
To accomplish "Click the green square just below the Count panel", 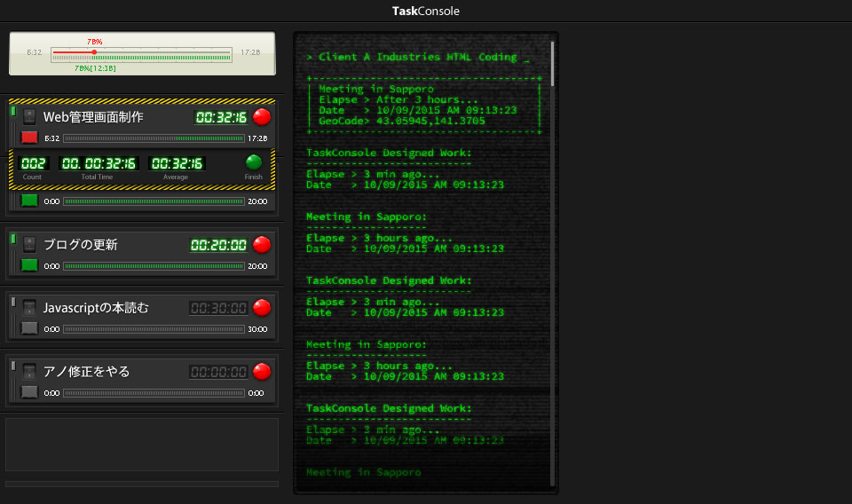I will pyautogui.click(x=29, y=201).
